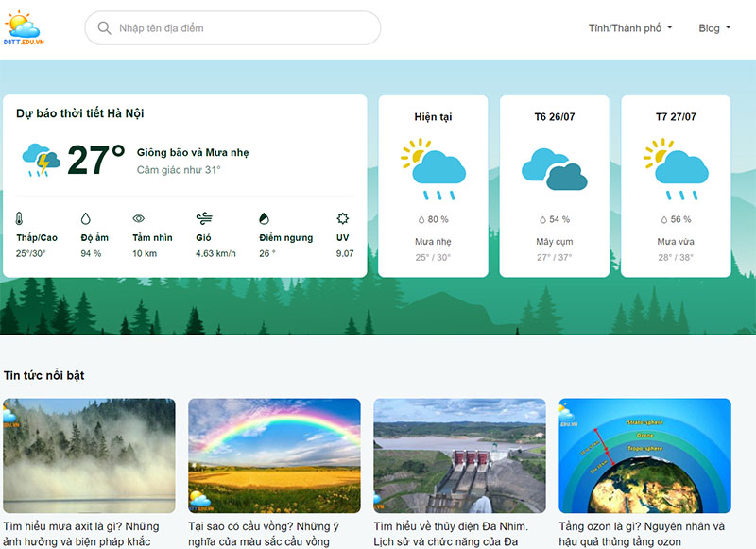Open the rainbow over field thumbnail
Image resolution: width=756 pixels, height=549 pixels.
pyautogui.click(x=274, y=455)
